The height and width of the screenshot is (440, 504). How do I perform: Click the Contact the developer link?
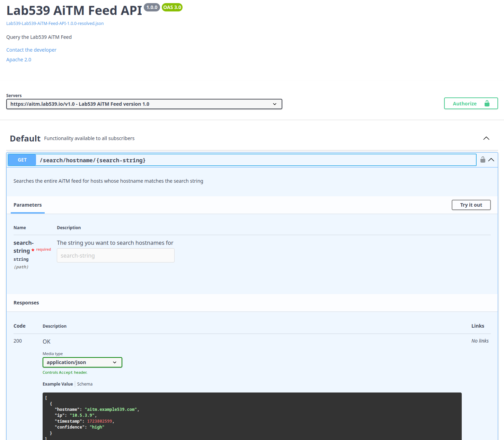31,50
